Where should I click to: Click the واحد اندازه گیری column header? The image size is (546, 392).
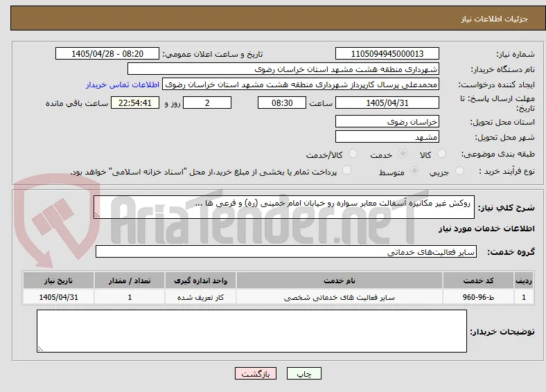tap(200, 280)
